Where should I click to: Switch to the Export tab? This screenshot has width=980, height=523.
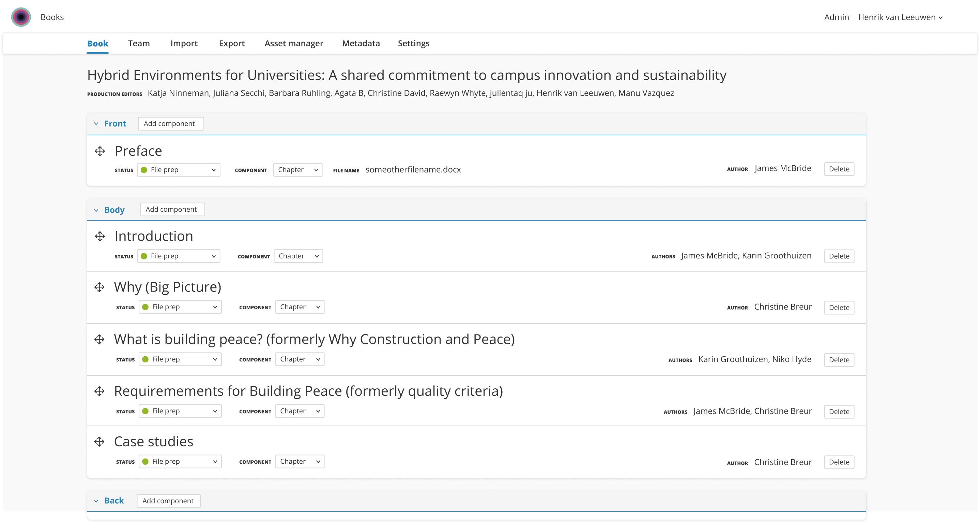tap(232, 43)
